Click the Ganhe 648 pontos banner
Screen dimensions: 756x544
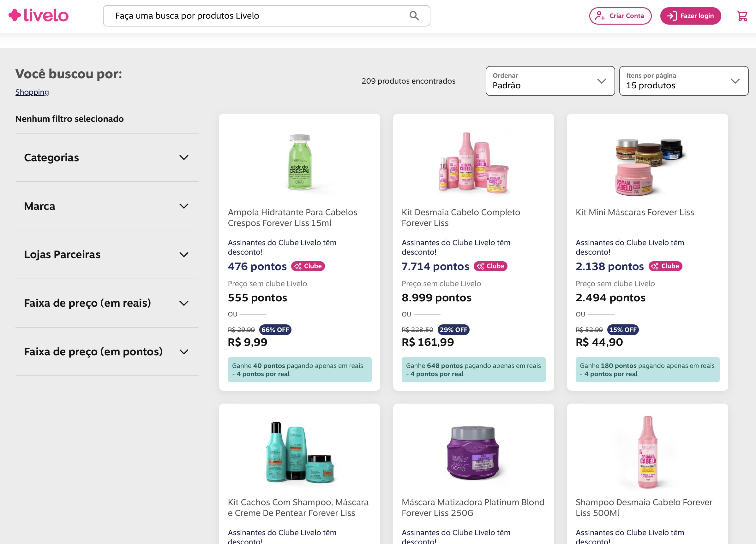(x=473, y=370)
